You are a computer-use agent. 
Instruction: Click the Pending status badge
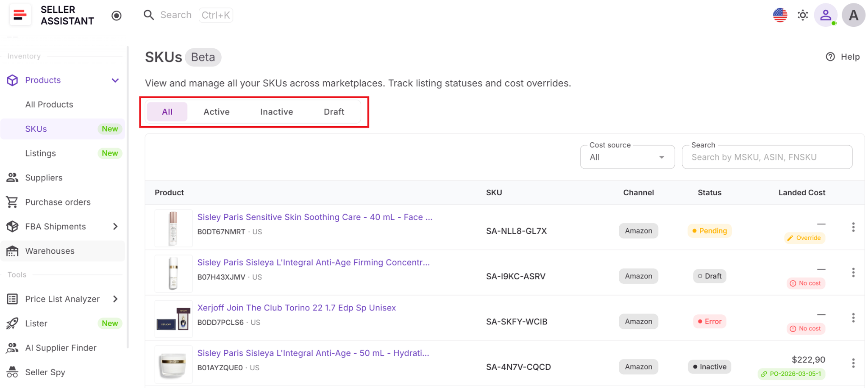pyautogui.click(x=709, y=231)
